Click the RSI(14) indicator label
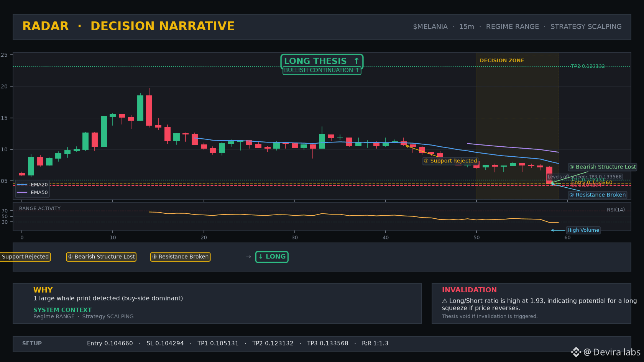 coord(616,210)
